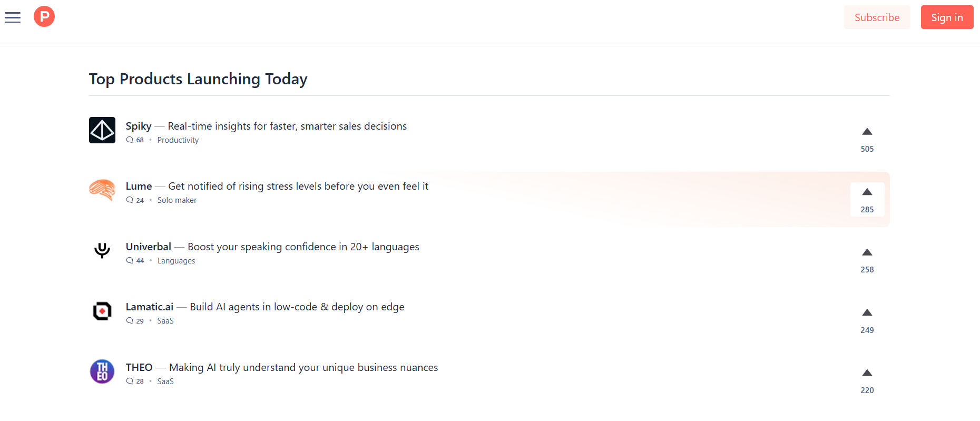
Task: Open the Spiky product logo
Action: tap(102, 130)
